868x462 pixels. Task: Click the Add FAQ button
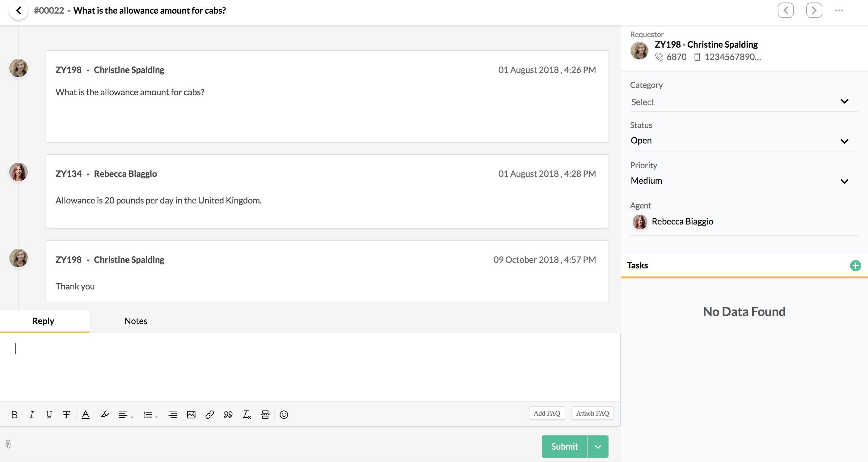[x=546, y=413]
